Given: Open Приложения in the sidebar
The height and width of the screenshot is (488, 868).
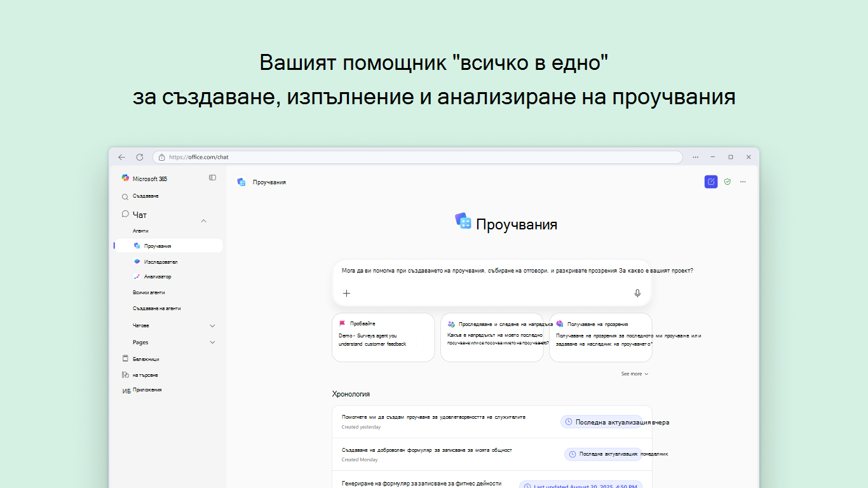Looking at the screenshot, I should [147, 390].
